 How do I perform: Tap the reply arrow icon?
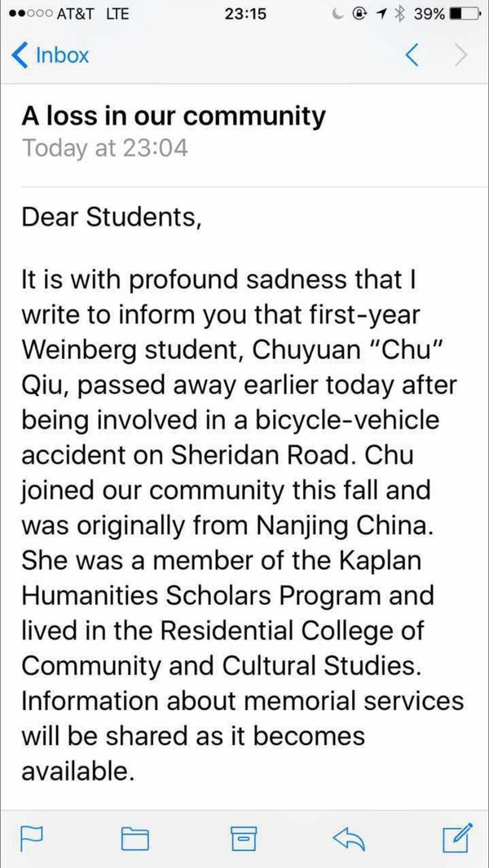(350, 836)
